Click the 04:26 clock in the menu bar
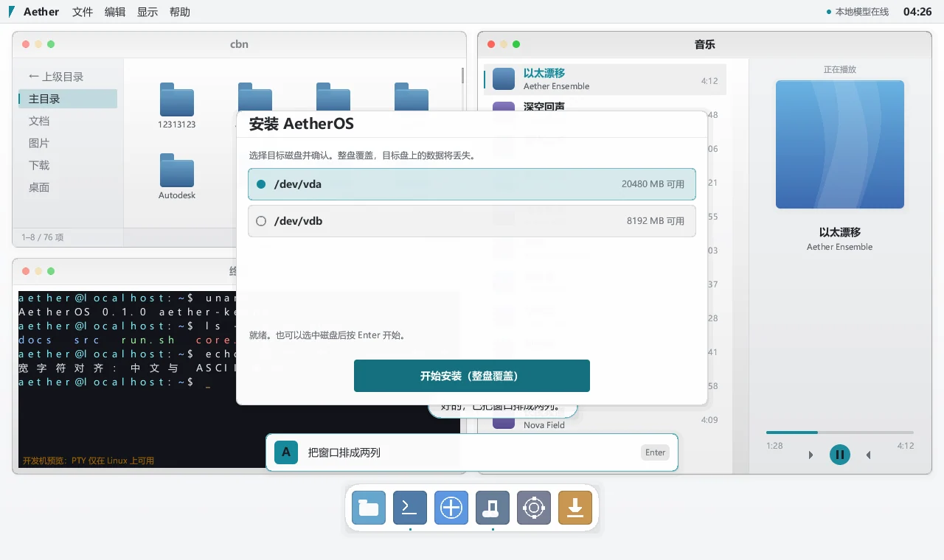 pos(917,12)
